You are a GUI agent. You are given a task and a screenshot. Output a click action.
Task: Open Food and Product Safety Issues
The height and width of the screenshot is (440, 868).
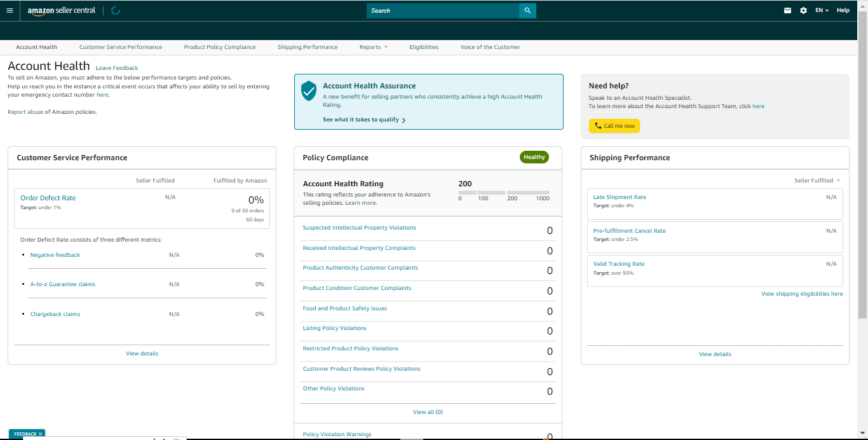point(345,308)
